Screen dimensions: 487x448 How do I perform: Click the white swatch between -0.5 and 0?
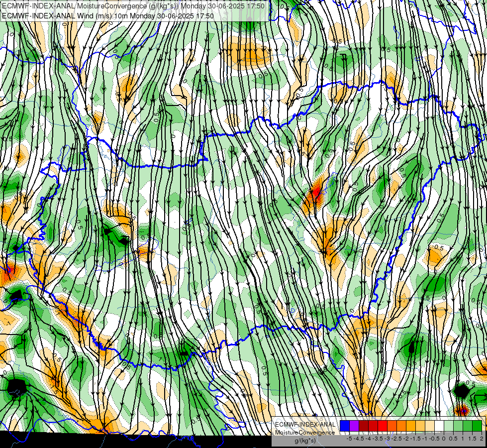tap(439, 426)
